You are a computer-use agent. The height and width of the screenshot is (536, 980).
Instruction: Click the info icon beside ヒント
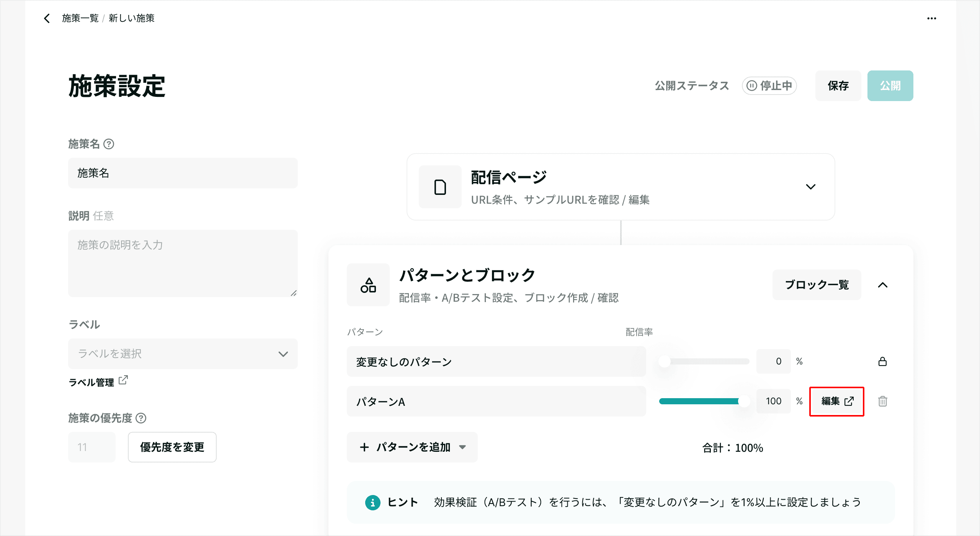(372, 502)
